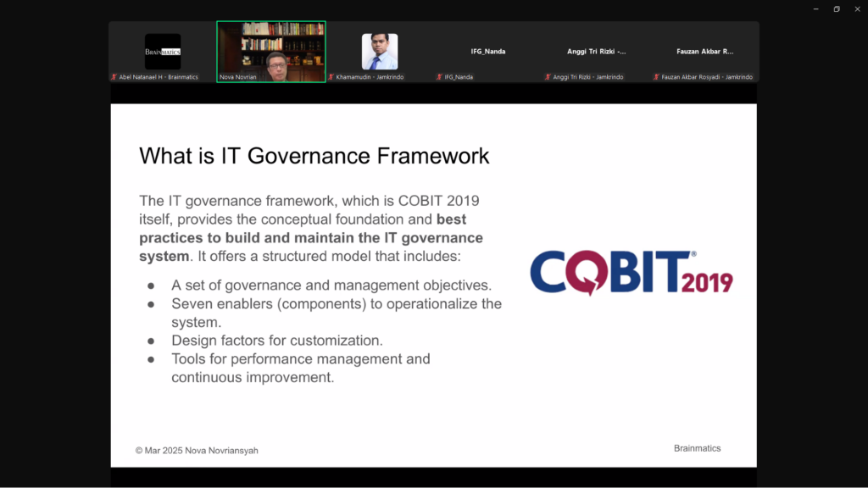Click the 'Design factors for customization' bullet

pos(276,341)
